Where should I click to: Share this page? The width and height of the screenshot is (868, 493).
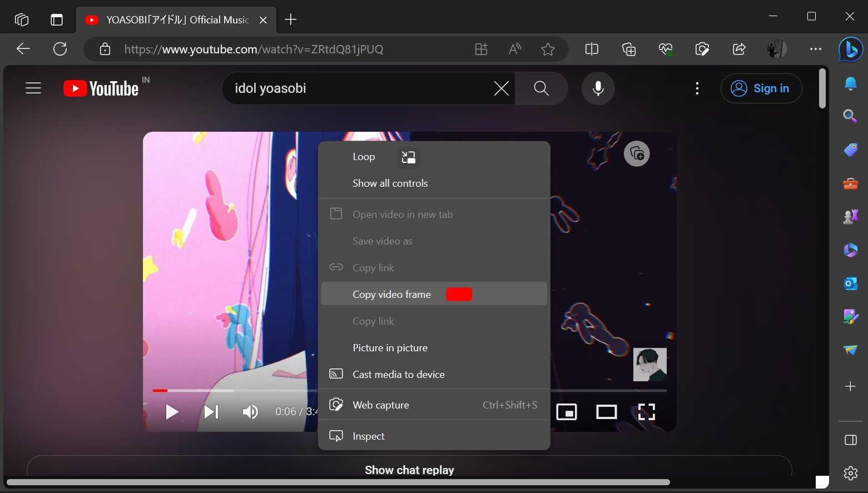pyautogui.click(x=739, y=49)
